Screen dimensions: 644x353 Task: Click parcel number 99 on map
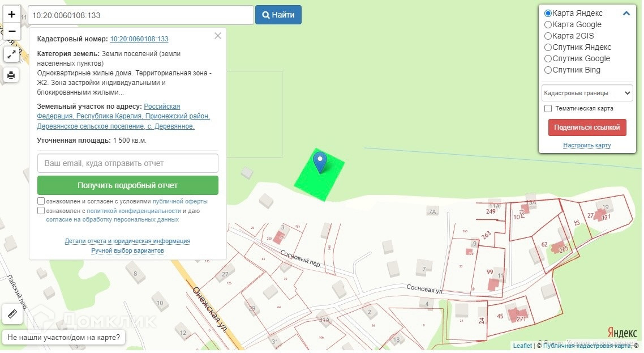490,272
